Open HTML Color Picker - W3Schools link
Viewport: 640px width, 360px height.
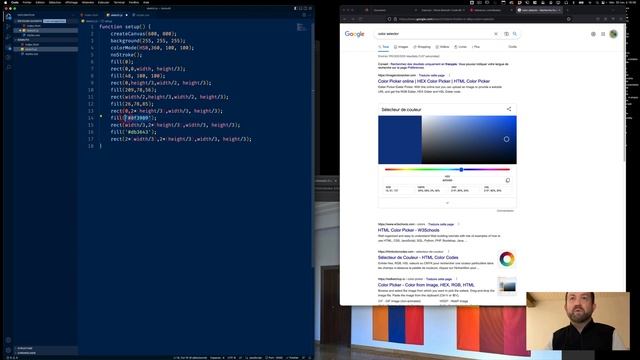[409, 230]
